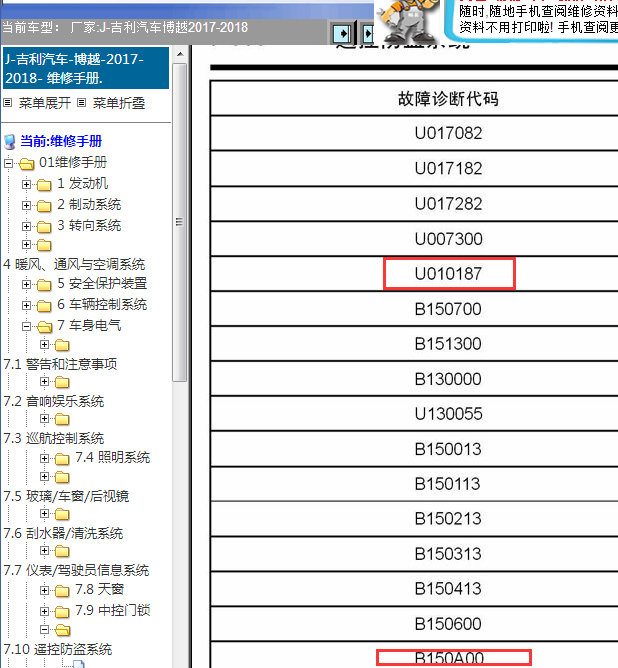
Task: Click the folder icon beside 7.8 天窗
Action: pyautogui.click(x=62, y=591)
